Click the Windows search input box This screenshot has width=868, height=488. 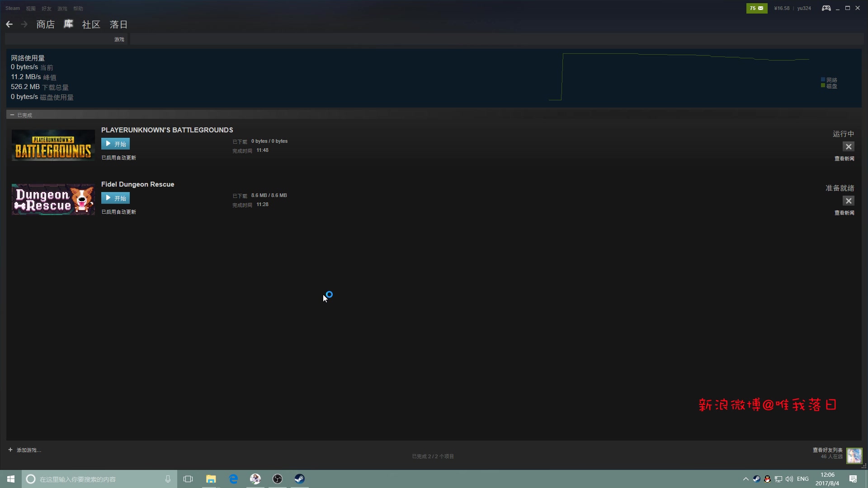click(99, 479)
